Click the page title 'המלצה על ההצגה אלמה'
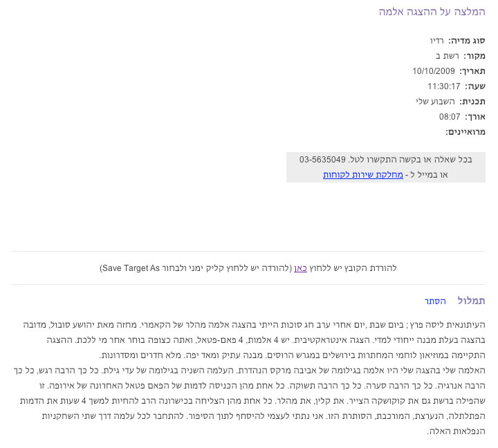 click(432, 12)
